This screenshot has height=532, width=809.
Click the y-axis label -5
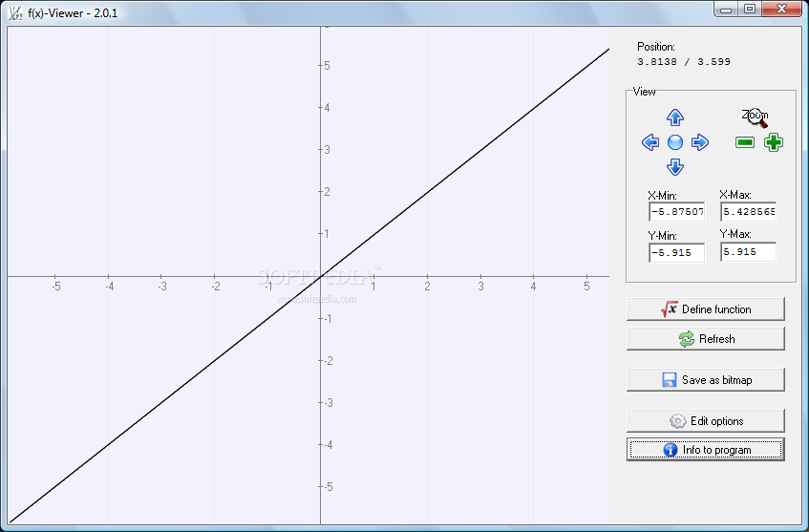[328, 486]
